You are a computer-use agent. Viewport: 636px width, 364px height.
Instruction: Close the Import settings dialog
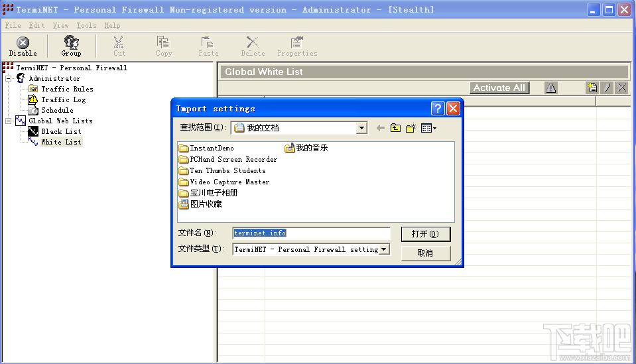453,108
